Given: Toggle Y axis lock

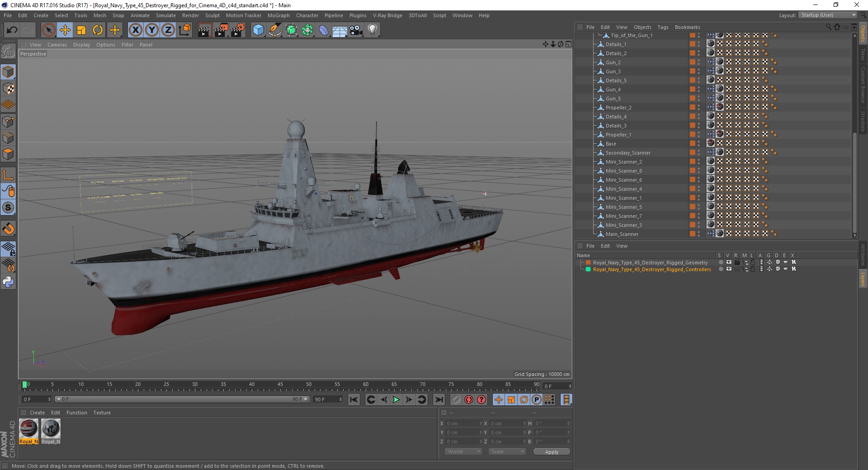Looking at the screenshot, I should click(x=152, y=30).
